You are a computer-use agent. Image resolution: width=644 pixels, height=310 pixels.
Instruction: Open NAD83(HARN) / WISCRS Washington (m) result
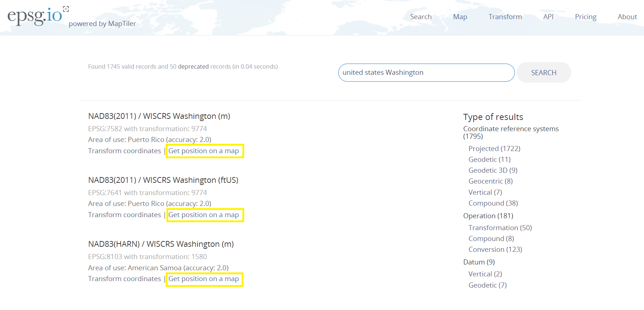pyautogui.click(x=161, y=244)
